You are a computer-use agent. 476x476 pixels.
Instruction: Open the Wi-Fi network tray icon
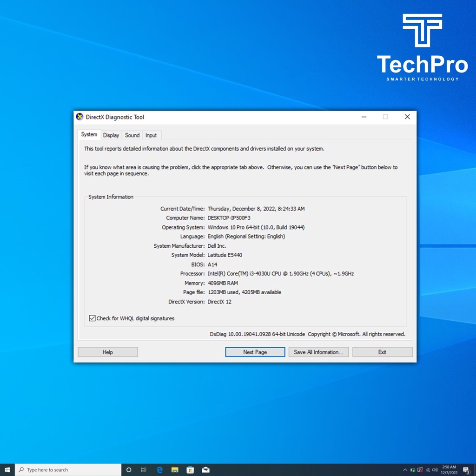pyautogui.click(x=428, y=469)
